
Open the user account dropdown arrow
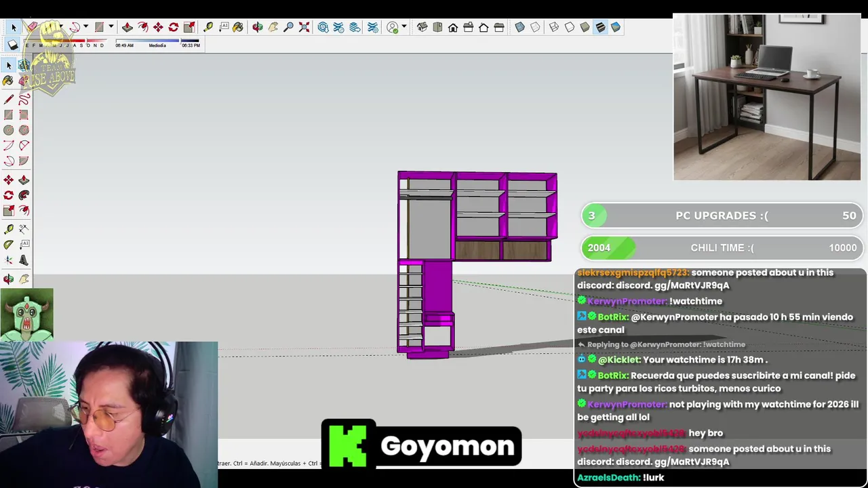coord(404,27)
